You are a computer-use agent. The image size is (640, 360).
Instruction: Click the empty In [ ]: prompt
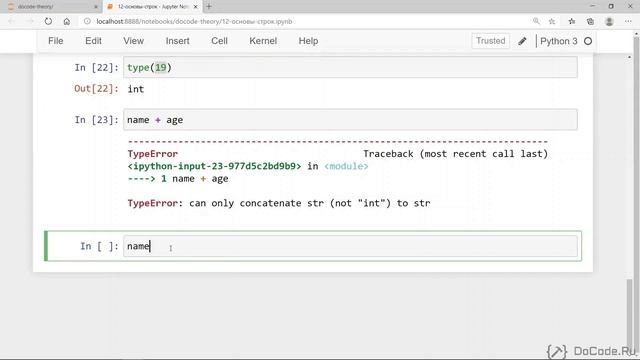click(99, 246)
